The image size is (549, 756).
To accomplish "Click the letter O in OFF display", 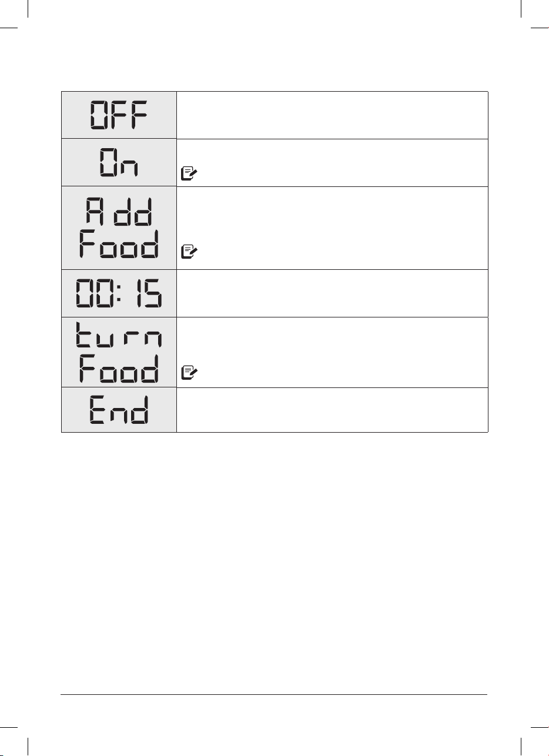I will tap(98, 115).
